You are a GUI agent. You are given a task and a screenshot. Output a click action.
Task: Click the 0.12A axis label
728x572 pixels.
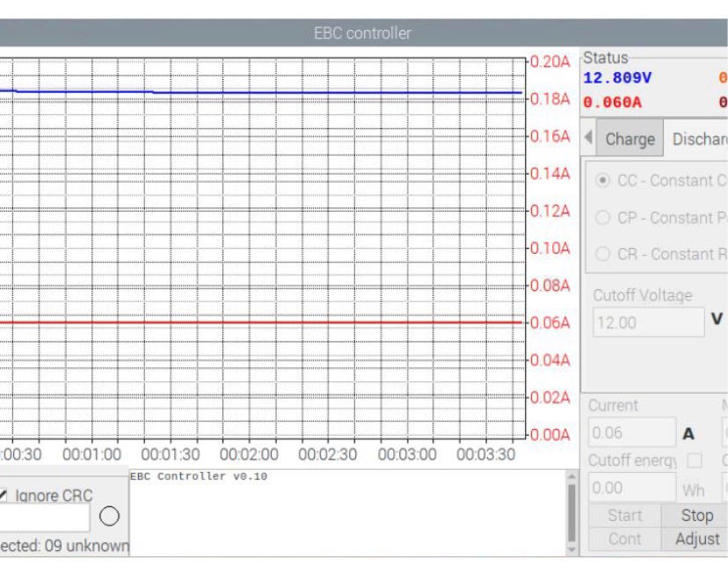tap(550, 211)
